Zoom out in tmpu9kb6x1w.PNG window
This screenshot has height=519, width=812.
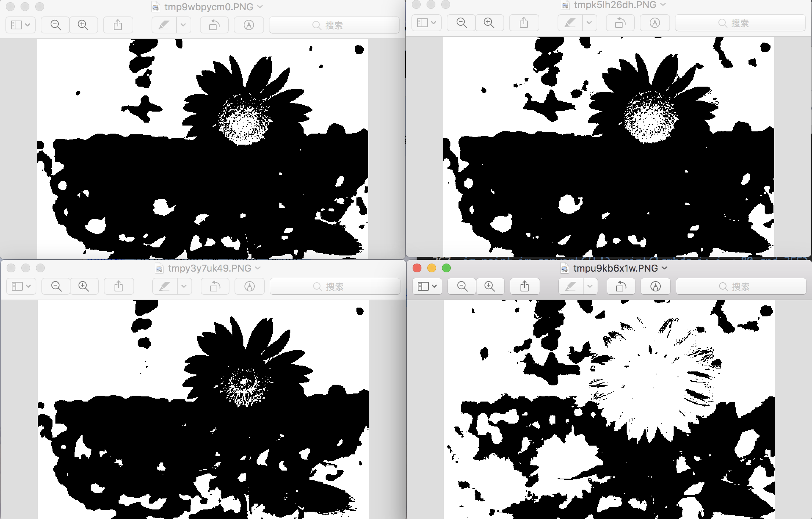coord(462,286)
